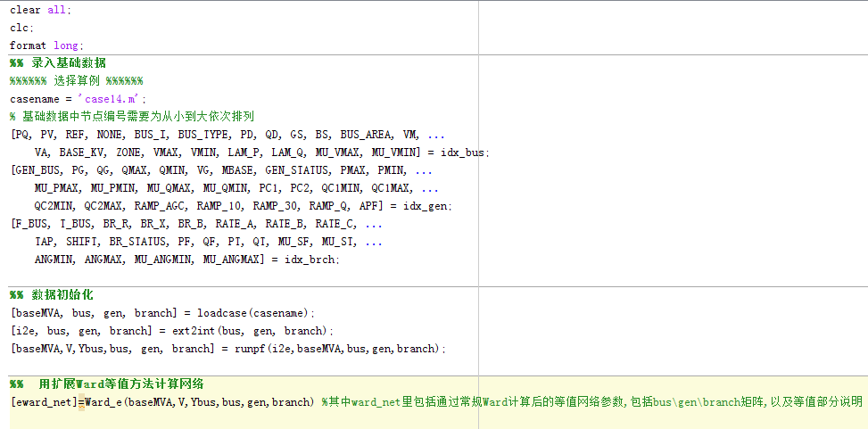This screenshot has height=429, width=868.
Task: Click the 'PQ' variable in first bracket
Action: point(21,135)
